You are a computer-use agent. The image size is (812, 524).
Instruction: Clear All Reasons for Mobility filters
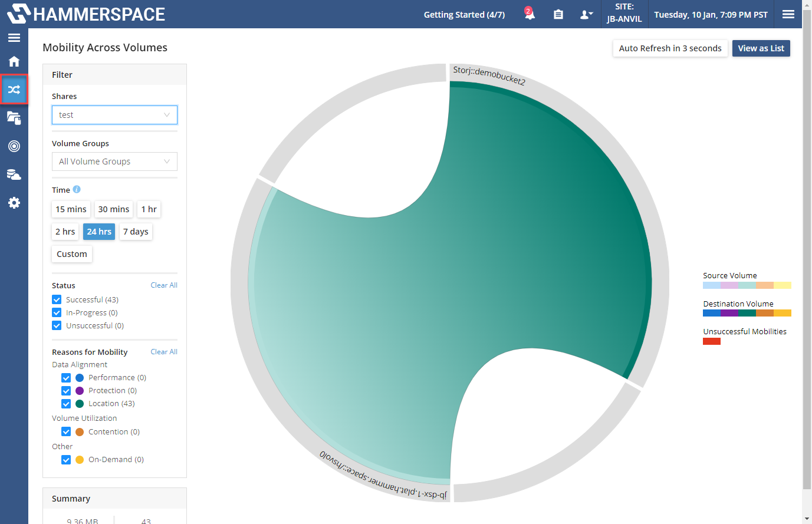click(164, 352)
